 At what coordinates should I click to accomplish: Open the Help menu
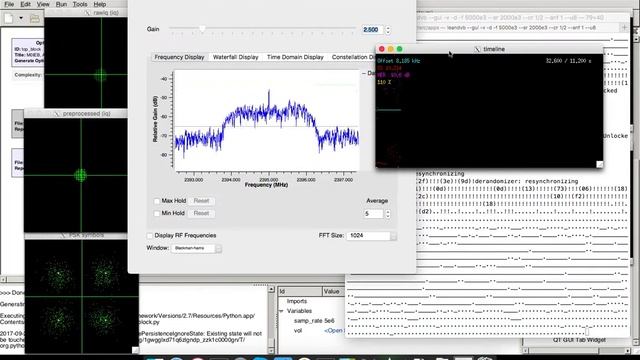click(100, 4)
